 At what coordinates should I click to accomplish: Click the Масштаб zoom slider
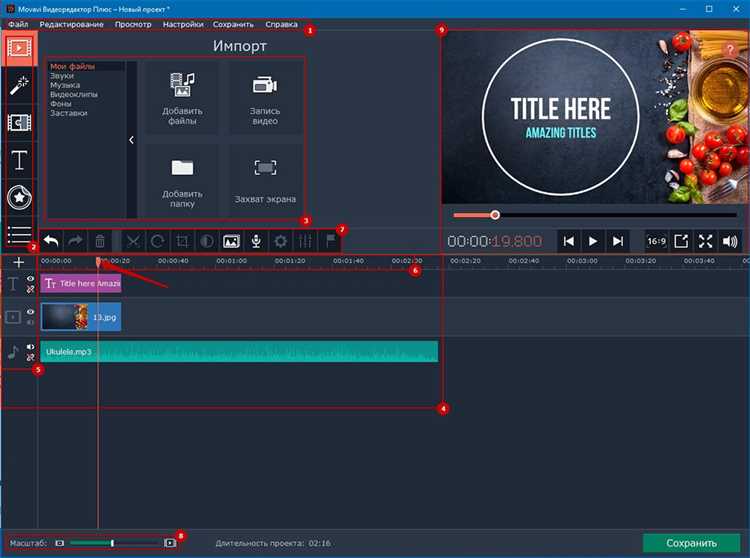[114, 543]
